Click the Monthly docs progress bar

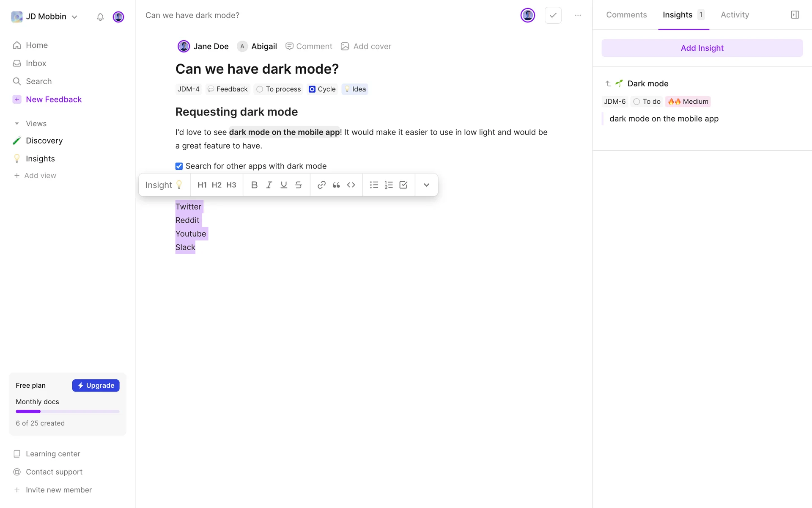[x=68, y=411]
